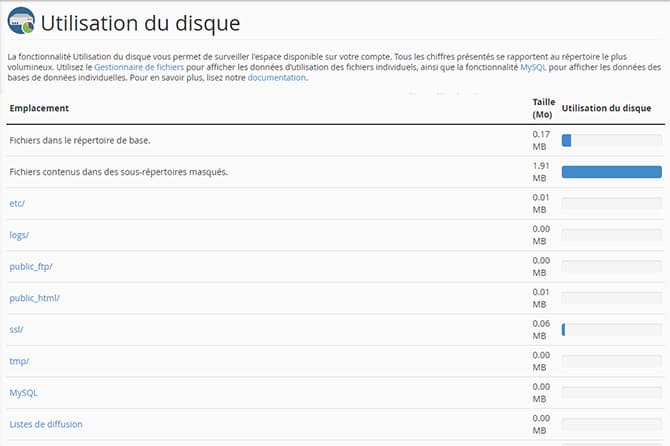This screenshot has width=670, height=446.
Task: Click the full usage bar for masked subdirectories
Action: click(611, 172)
